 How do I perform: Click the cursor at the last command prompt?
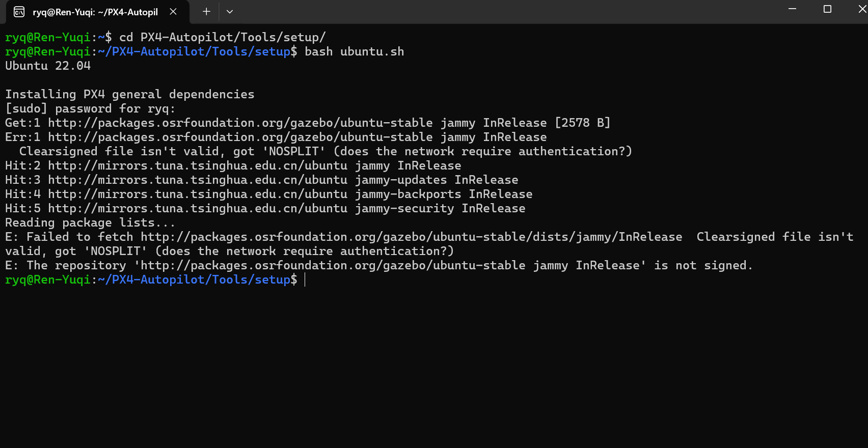pos(305,279)
